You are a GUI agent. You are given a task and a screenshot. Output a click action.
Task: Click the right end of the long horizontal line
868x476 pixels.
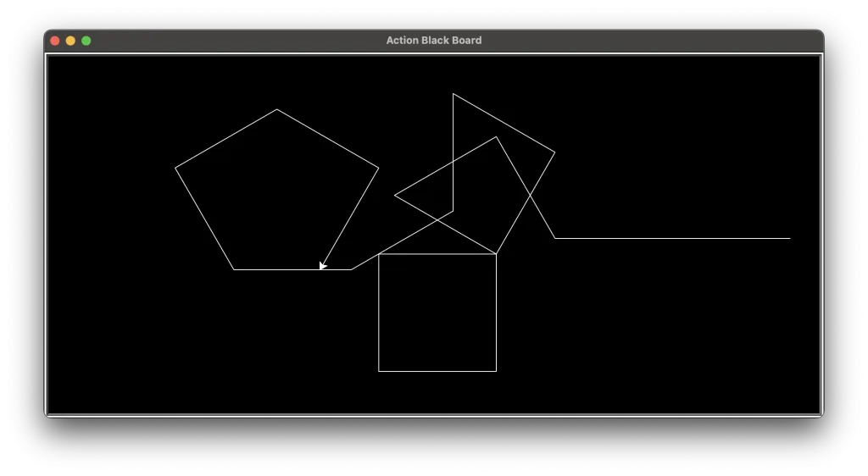[790, 238]
